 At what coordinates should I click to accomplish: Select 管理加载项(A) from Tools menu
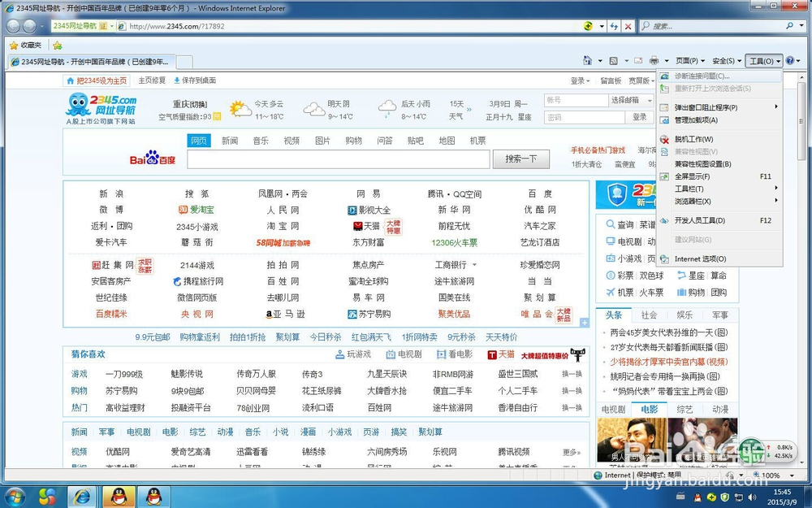pos(719,119)
